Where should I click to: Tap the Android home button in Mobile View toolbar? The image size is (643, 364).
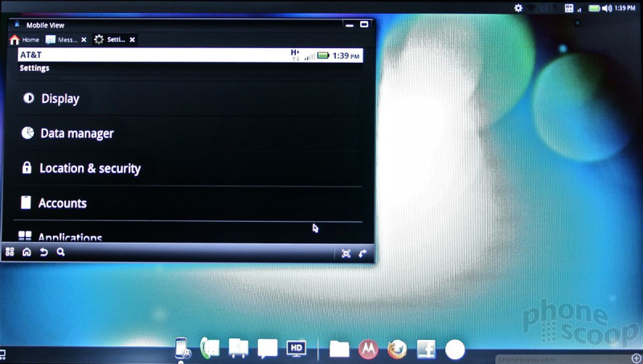click(x=27, y=252)
